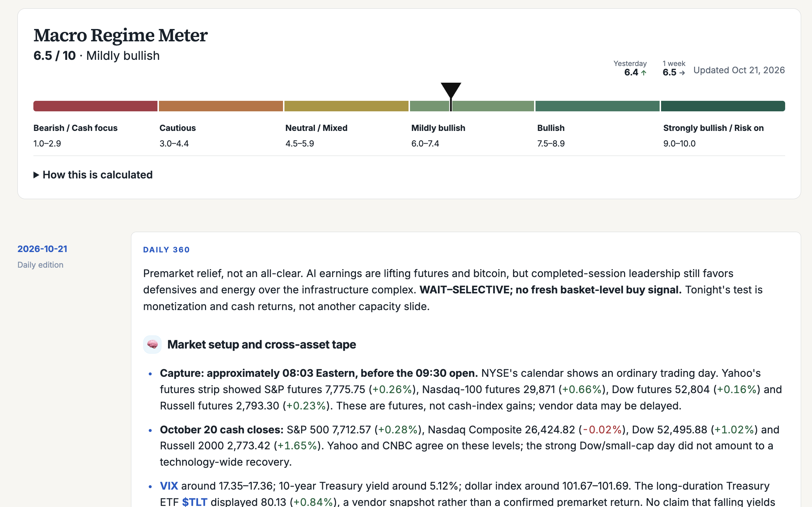Click the Mildly bullish legend label
The image size is (812, 507).
[438, 128]
